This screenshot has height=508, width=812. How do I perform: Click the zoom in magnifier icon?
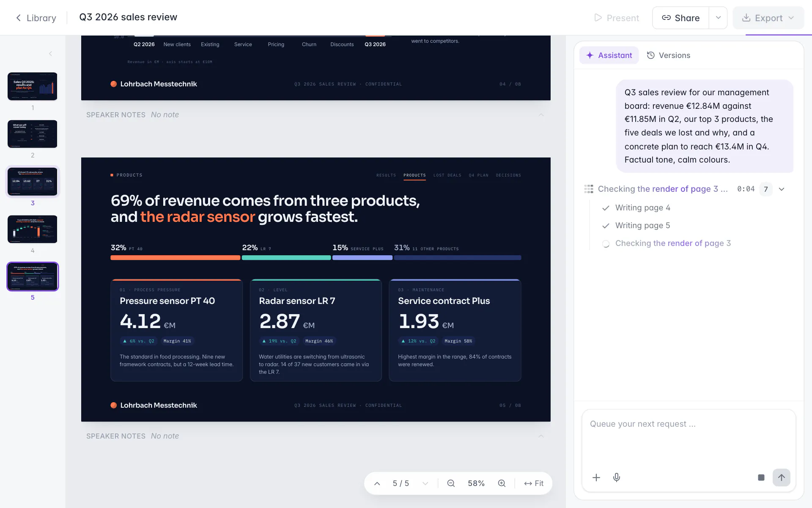click(502, 483)
